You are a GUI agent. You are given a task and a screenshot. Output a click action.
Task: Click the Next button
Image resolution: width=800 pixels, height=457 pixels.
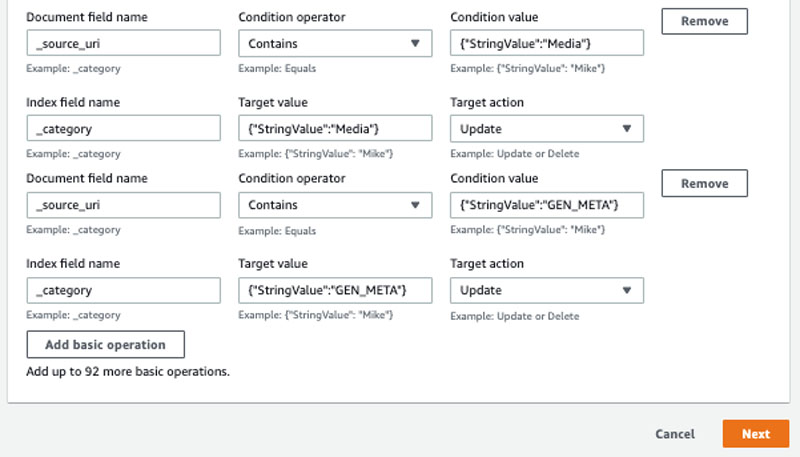(756, 434)
